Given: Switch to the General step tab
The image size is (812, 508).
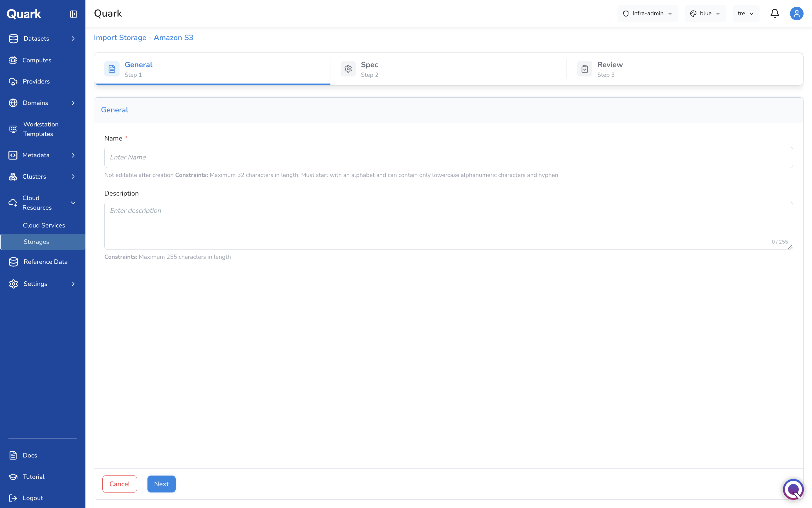Looking at the screenshot, I should [212, 69].
